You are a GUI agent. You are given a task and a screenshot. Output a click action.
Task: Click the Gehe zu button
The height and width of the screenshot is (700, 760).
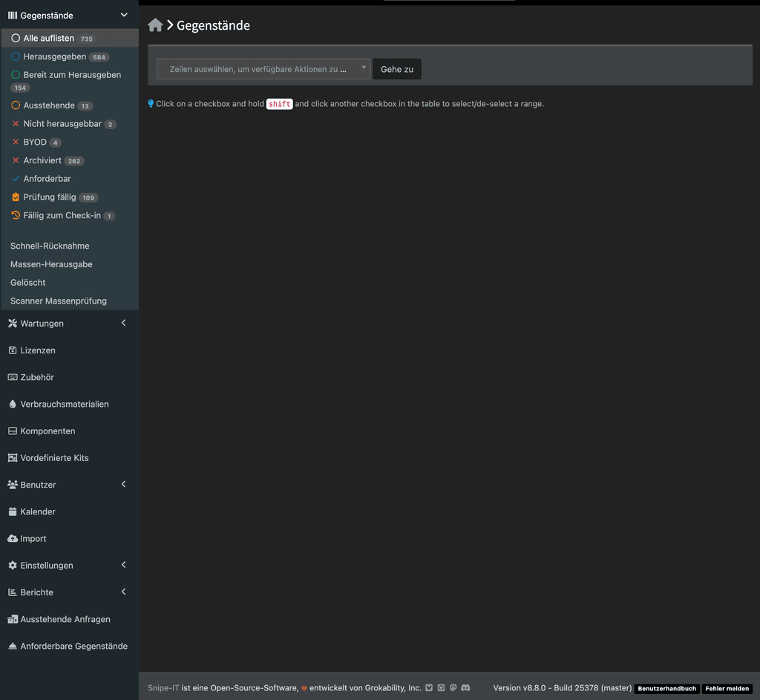tap(397, 69)
